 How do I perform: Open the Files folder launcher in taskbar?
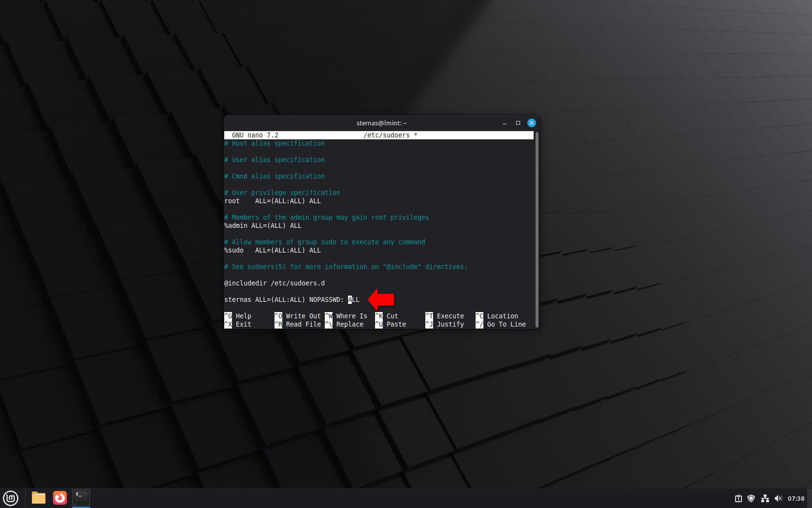coord(39,498)
